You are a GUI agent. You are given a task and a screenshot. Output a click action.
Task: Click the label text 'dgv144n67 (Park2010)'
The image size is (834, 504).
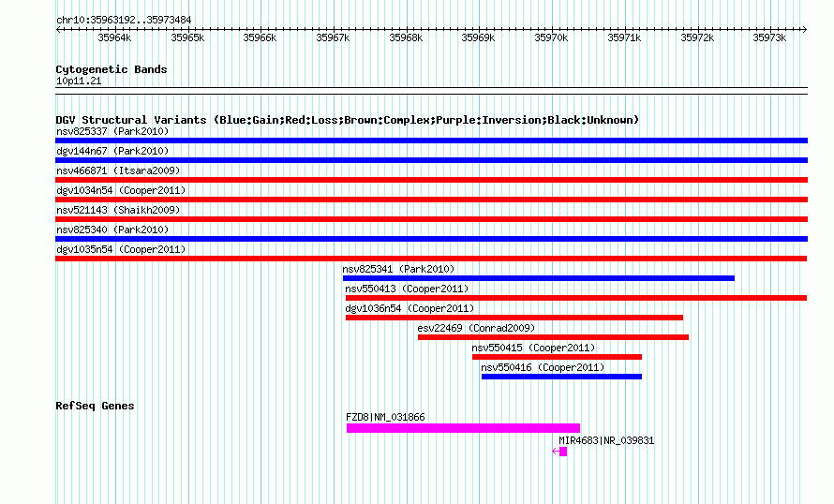click(112, 151)
